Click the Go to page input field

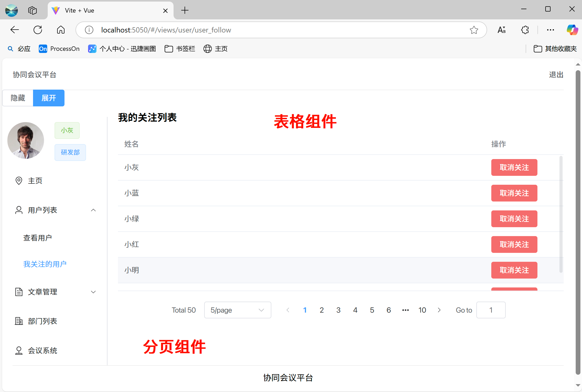tap(491, 310)
